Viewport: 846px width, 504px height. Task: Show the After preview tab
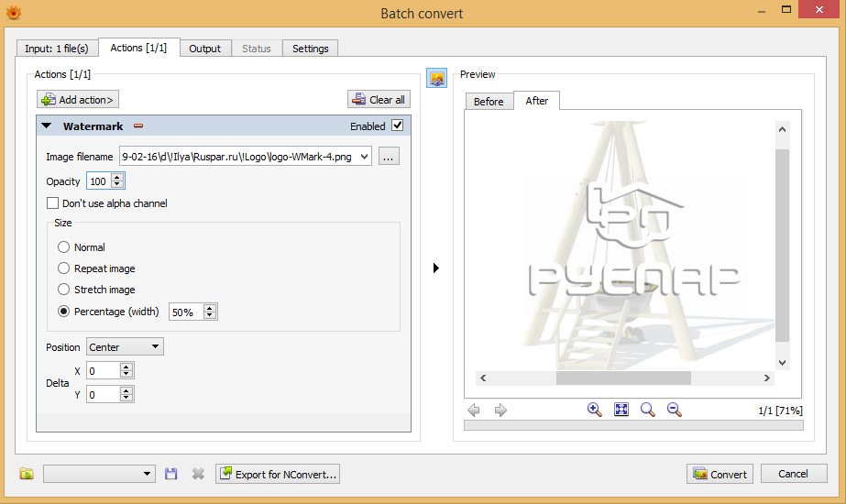537,101
